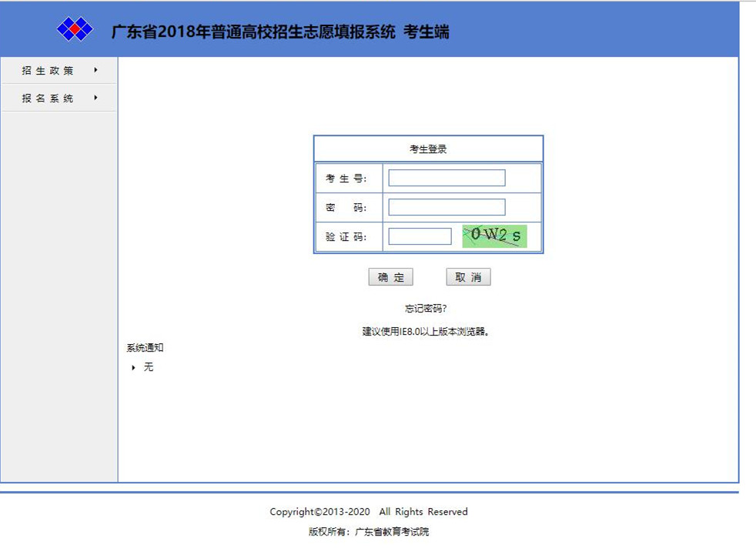This screenshot has height=555, width=756.
Task: Open the 招生政策 sidebar menu
Action: (x=48, y=71)
